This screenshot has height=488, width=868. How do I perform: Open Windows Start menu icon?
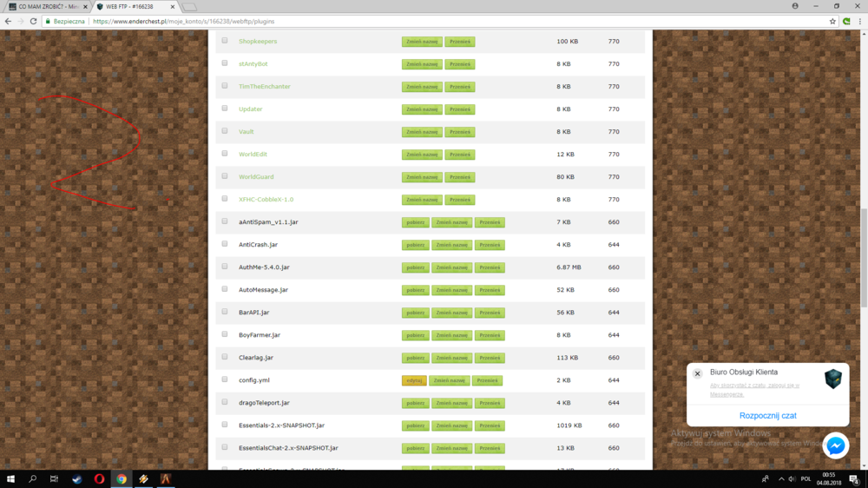(10, 478)
